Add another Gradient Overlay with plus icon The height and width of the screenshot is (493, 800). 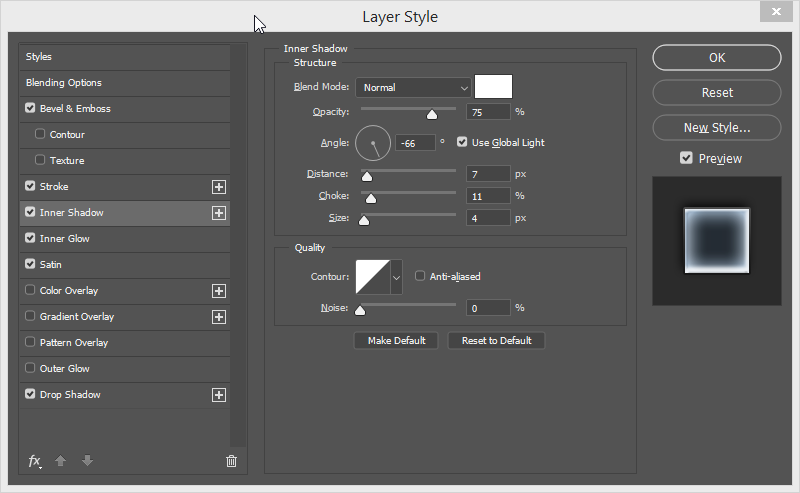pyautogui.click(x=219, y=317)
